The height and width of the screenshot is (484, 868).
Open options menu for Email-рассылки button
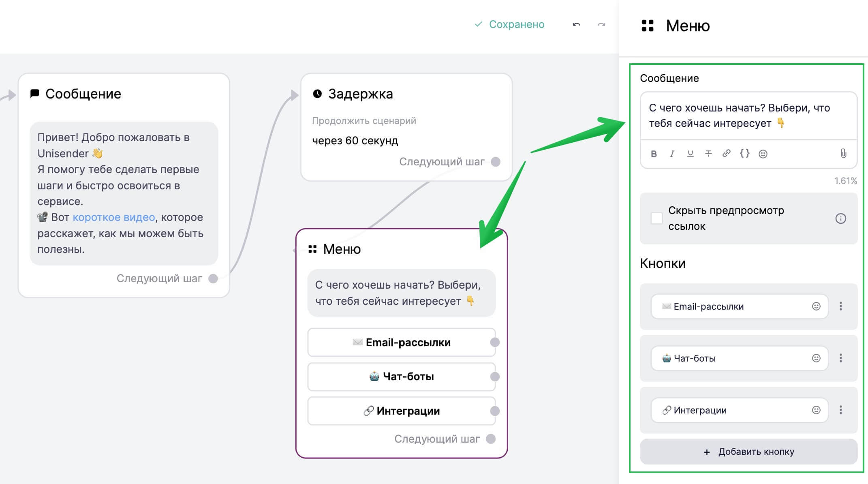841,306
